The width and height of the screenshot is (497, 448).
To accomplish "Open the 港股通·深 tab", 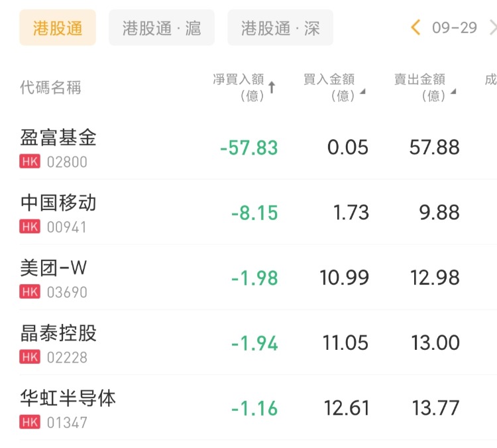I will (280, 28).
